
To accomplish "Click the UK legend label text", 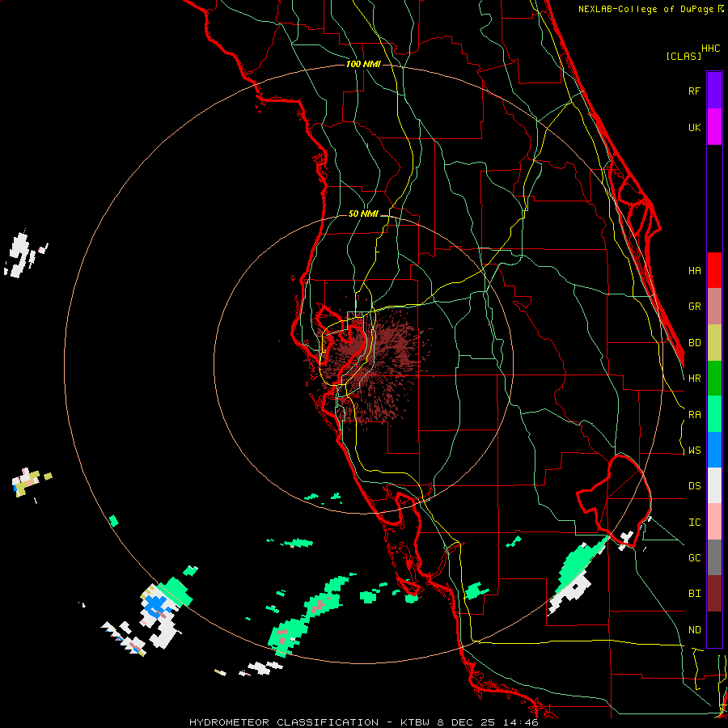I will coord(694,127).
